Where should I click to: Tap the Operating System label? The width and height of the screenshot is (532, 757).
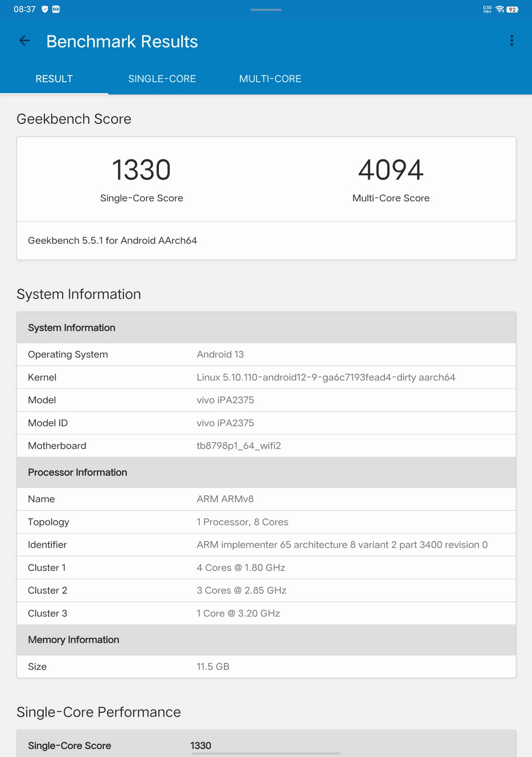pos(68,355)
